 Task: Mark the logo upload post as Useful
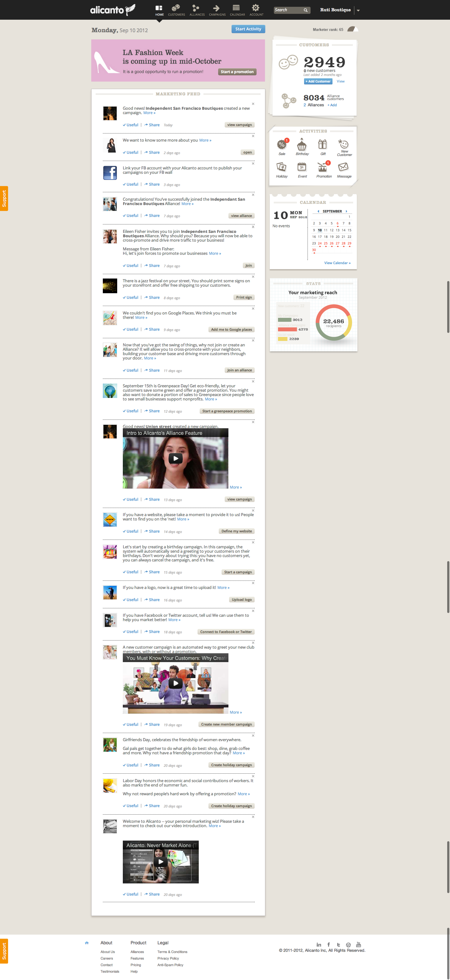coord(131,600)
